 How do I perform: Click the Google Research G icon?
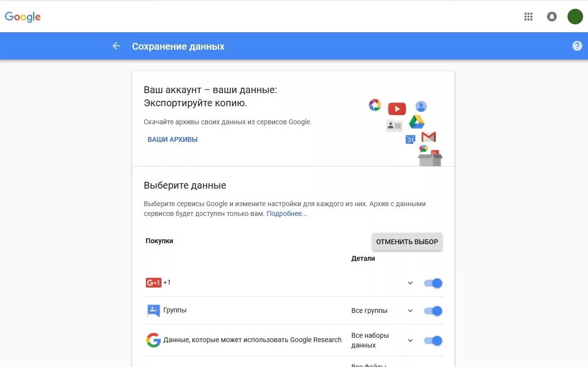pos(153,340)
